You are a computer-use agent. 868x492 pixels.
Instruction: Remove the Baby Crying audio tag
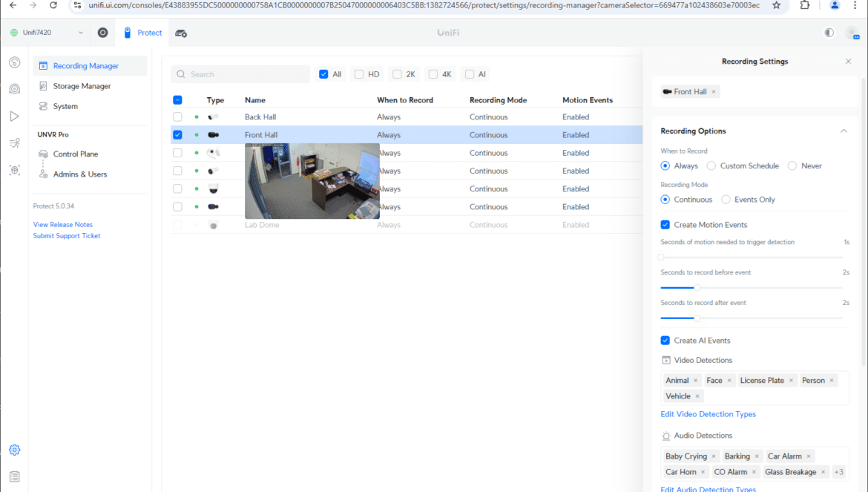pyautogui.click(x=714, y=456)
